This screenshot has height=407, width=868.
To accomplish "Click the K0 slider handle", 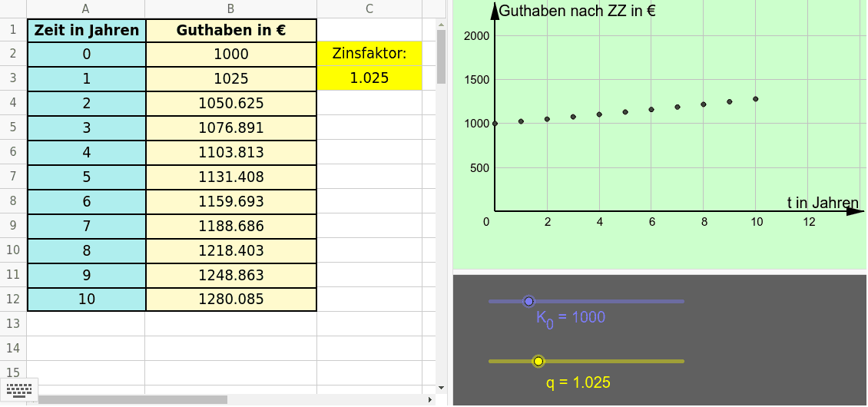I will click(x=528, y=301).
